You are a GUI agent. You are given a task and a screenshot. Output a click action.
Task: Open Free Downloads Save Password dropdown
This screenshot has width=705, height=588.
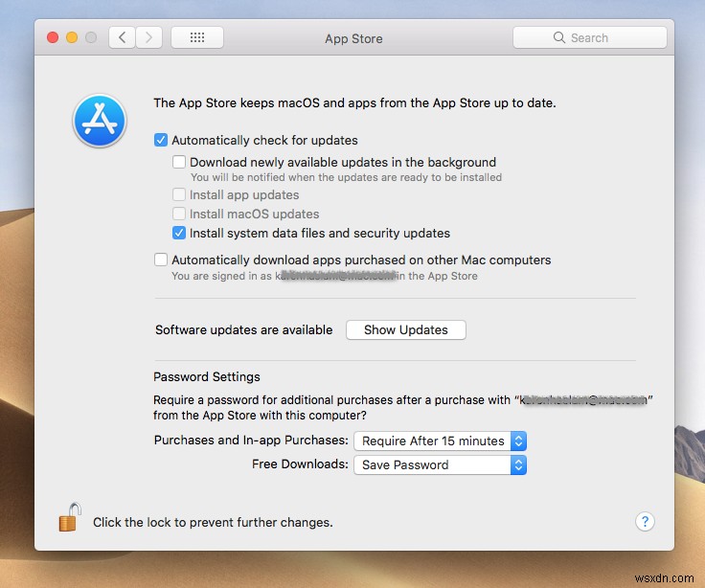point(441,464)
